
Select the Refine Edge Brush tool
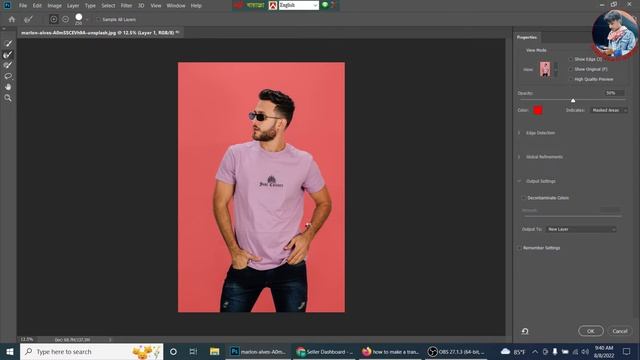pyautogui.click(x=8, y=54)
